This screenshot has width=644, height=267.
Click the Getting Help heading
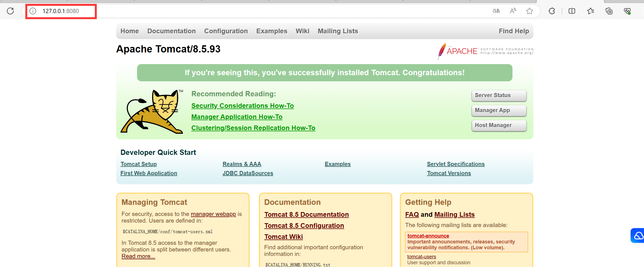pos(428,202)
